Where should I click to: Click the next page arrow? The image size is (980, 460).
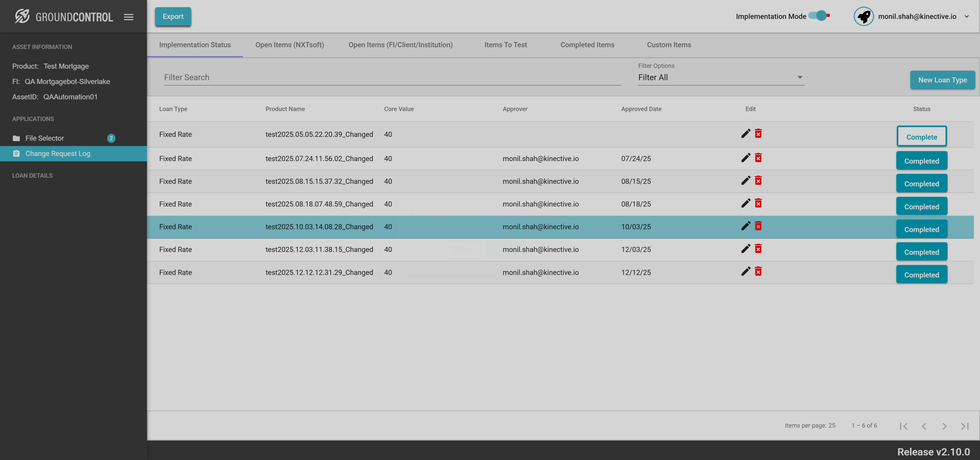pos(944,426)
